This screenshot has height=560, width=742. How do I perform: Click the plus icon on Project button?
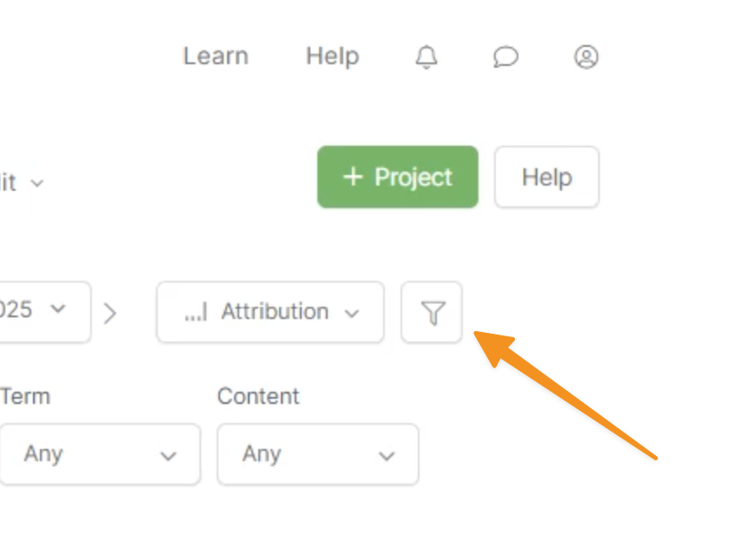pyautogui.click(x=352, y=177)
